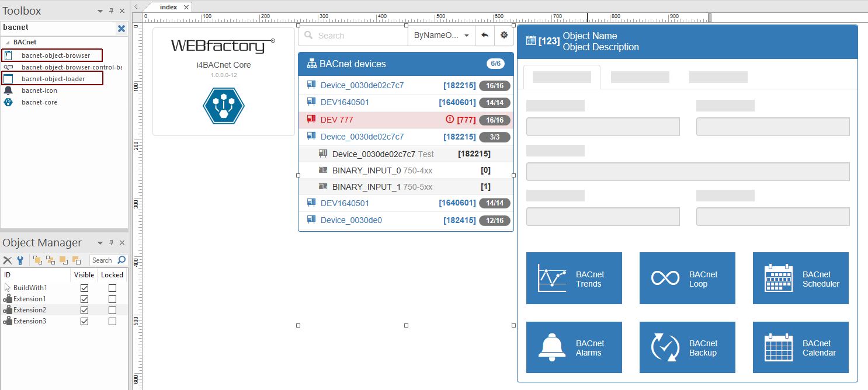
Task: Select bacnet-core in the Toolbox
Action: (x=39, y=102)
